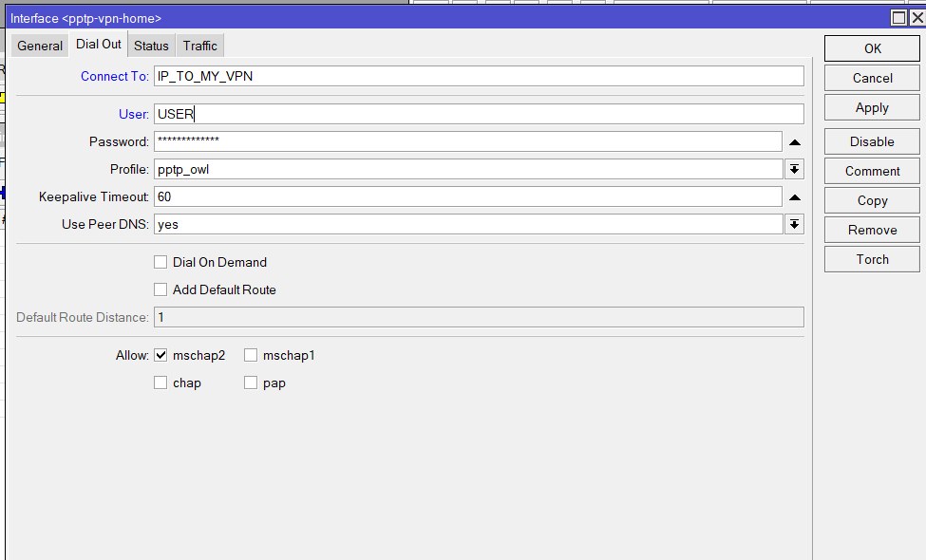Collapse the Keepalive Timeout field with up arrow

795,197
